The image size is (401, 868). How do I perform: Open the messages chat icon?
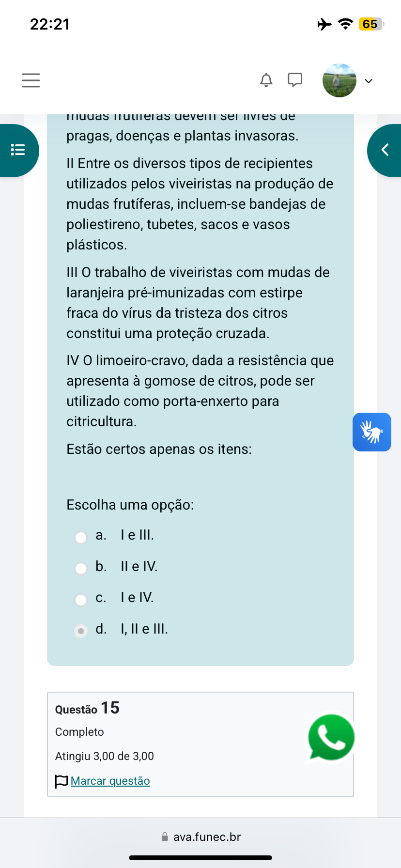[295, 80]
